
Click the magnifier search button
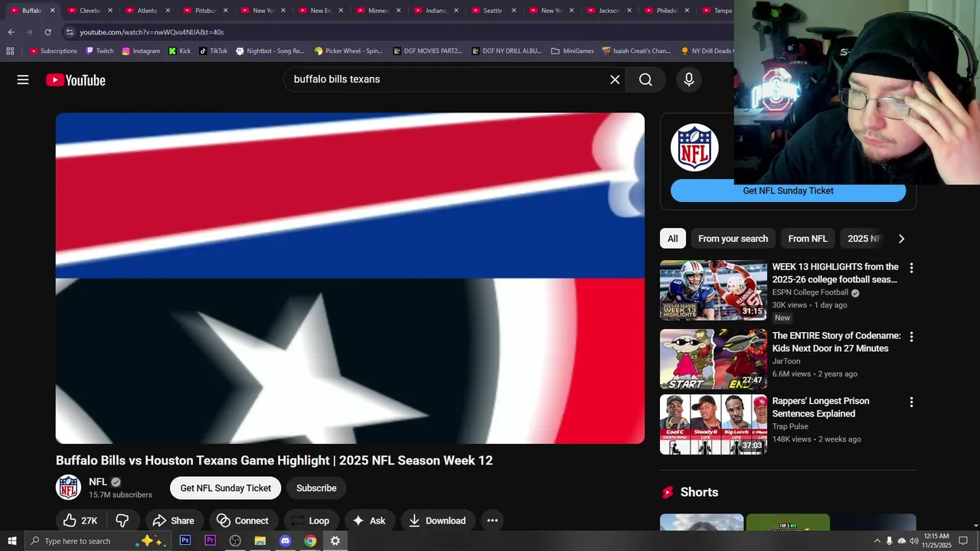pyautogui.click(x=645, y=80)
